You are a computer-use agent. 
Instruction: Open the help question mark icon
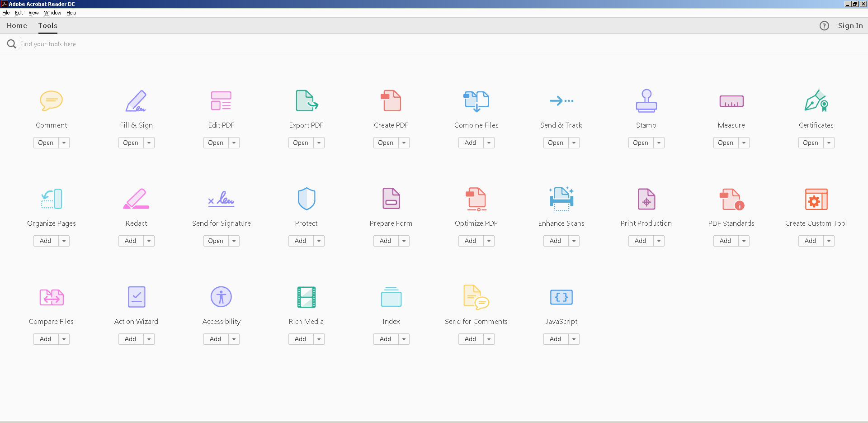tap(824, 26)
